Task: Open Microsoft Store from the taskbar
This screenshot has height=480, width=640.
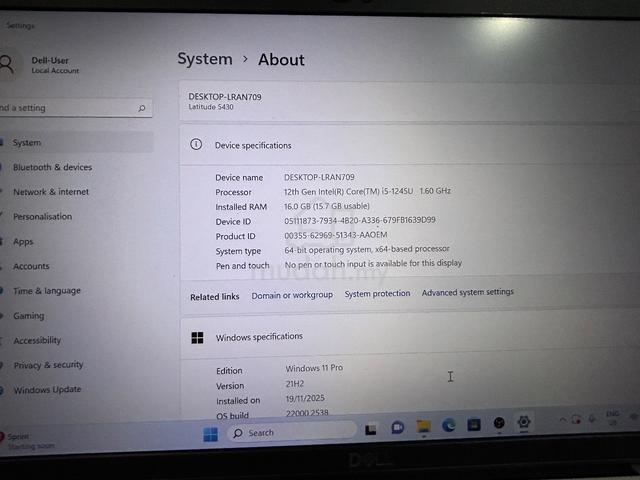Action: (x=474, y=424)
